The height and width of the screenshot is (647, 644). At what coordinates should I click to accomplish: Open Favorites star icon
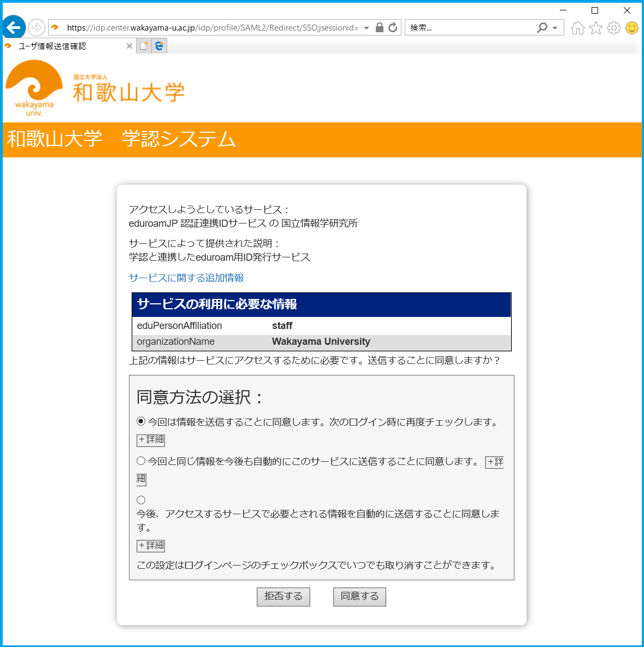pos(596,28)
